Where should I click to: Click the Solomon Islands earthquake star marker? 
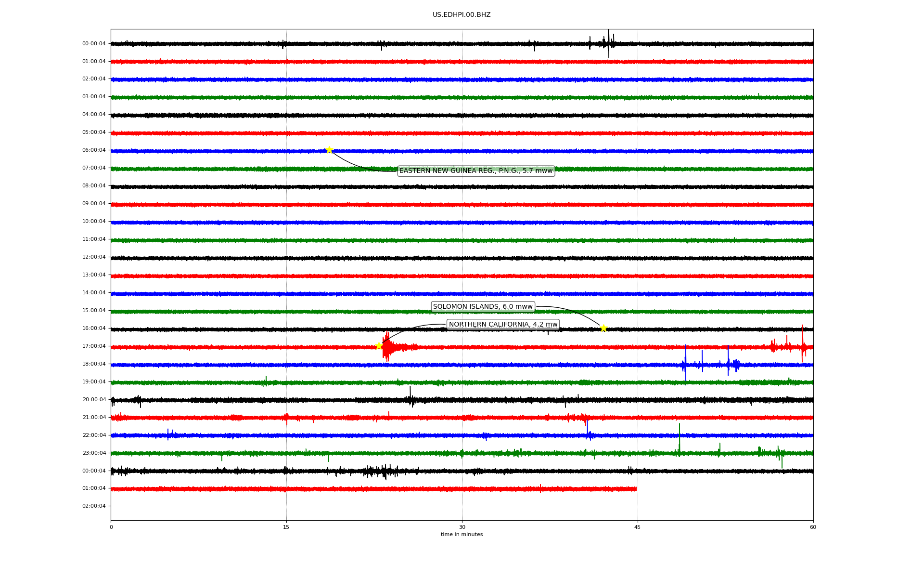click(603, 328)
